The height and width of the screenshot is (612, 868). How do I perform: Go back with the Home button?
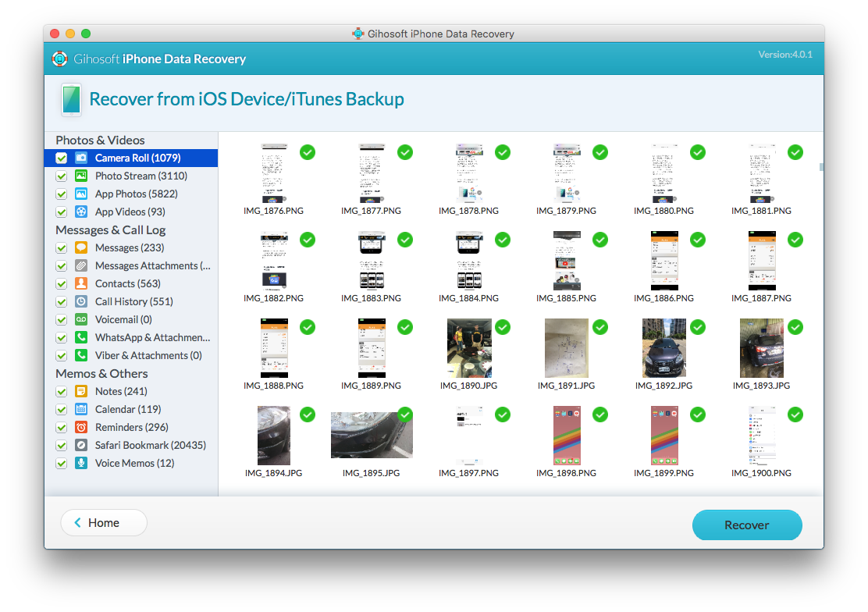click(104, 523)
